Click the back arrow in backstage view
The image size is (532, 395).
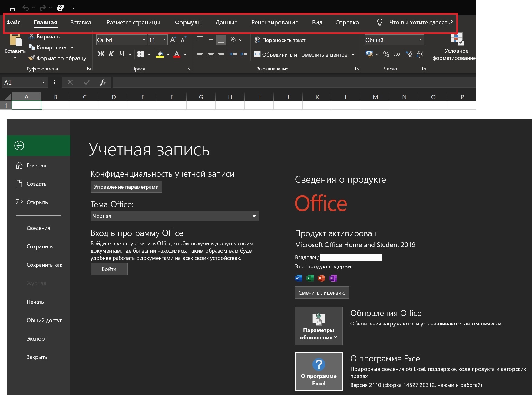point(19,146)
